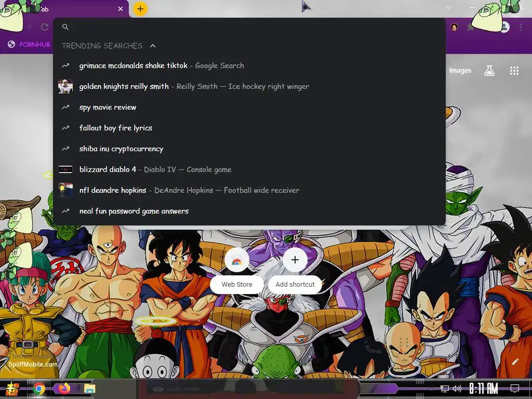
Task: Click the taskbar clock showing 8:11 AM
Action: tap(483, 389)
